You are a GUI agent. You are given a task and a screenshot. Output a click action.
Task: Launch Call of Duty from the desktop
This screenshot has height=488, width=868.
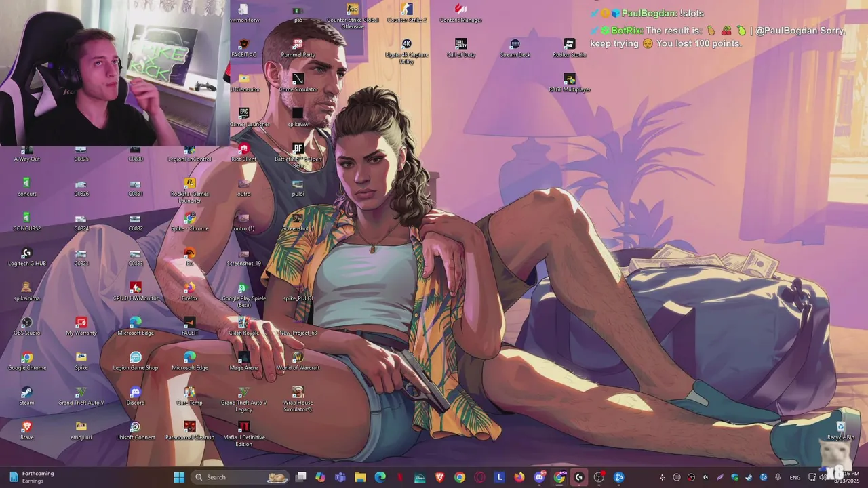click(461, 48)
